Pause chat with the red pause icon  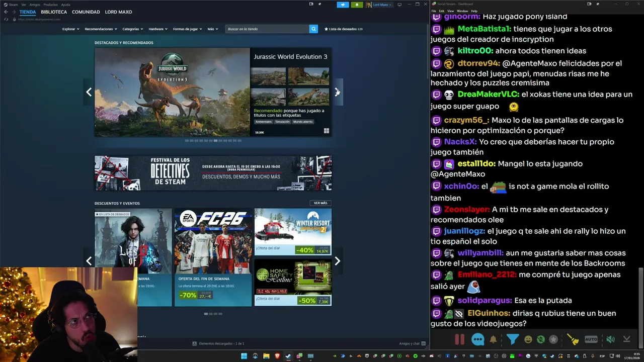pyautogui.click(x=459, y=339)
